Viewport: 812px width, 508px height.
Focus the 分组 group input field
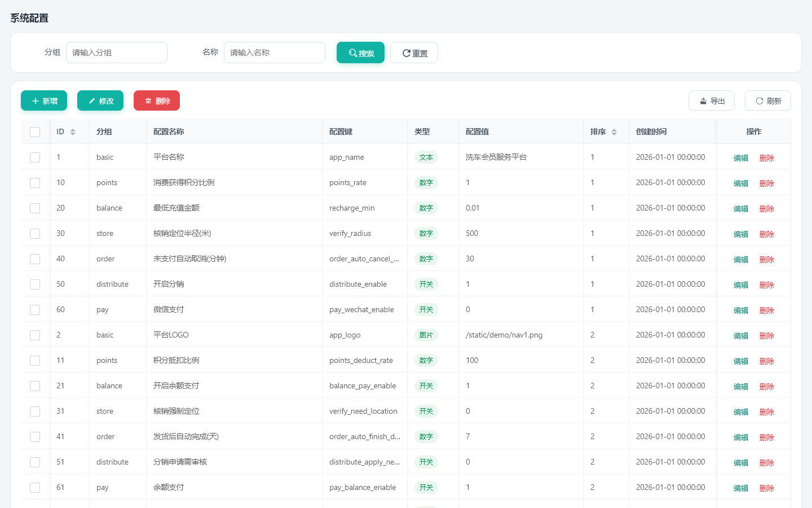tap(117, 52)
